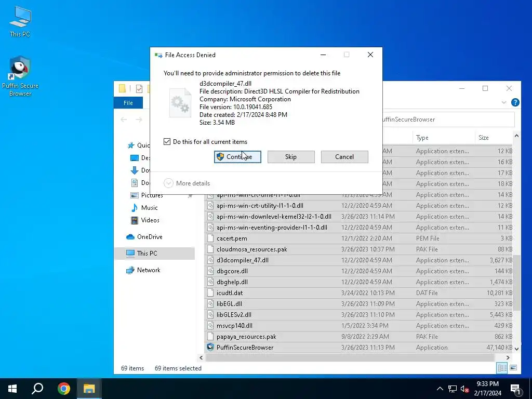The height and width of the screenshot is (399, 532).
Task: Switch to Large icons view button
Action: point(513,368)
